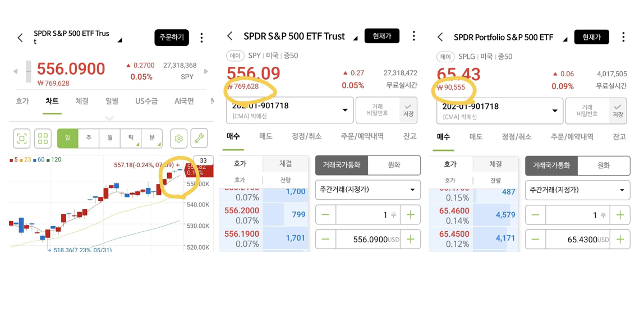The image size is (644, 317).
Task: Open the three-dot menu beside 주문하기
Action: [x=201, y=38]
